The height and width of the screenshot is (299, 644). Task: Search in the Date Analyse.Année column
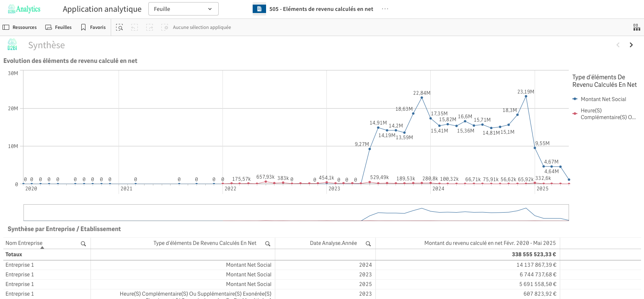(368, 244)
